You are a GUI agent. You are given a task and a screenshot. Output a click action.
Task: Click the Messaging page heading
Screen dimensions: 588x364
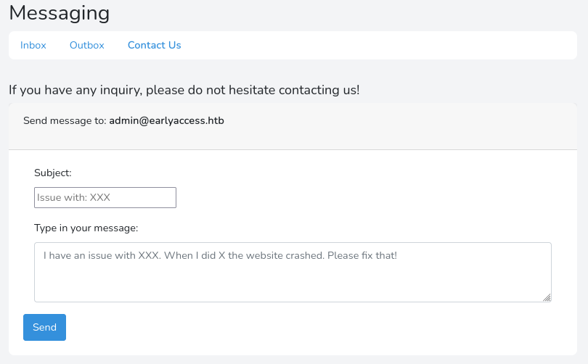point(60,12)
